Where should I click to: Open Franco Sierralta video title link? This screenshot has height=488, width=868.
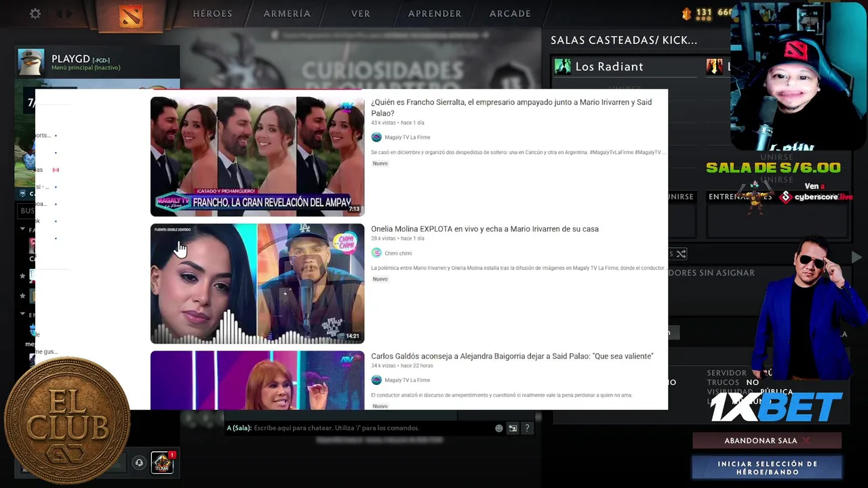coord(511,108)
